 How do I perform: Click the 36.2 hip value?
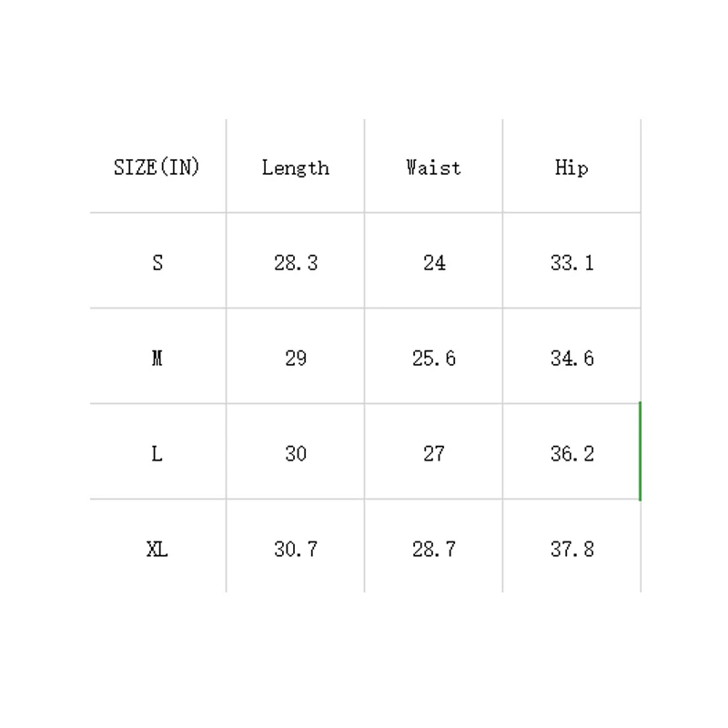tap(572, 454)
